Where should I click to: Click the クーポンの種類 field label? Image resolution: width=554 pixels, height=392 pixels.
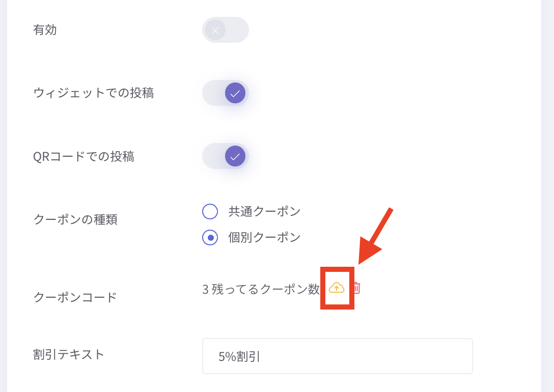click(75, 220)
